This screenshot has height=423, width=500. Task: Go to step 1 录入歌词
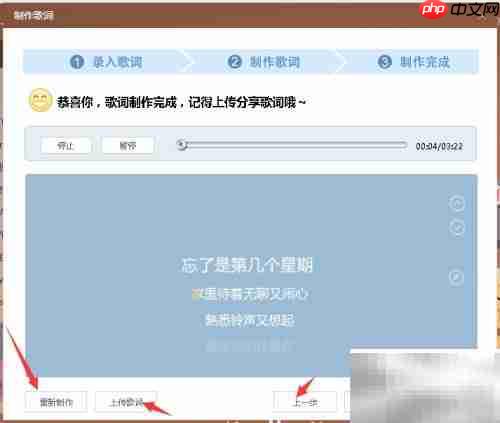pos(107,62)
